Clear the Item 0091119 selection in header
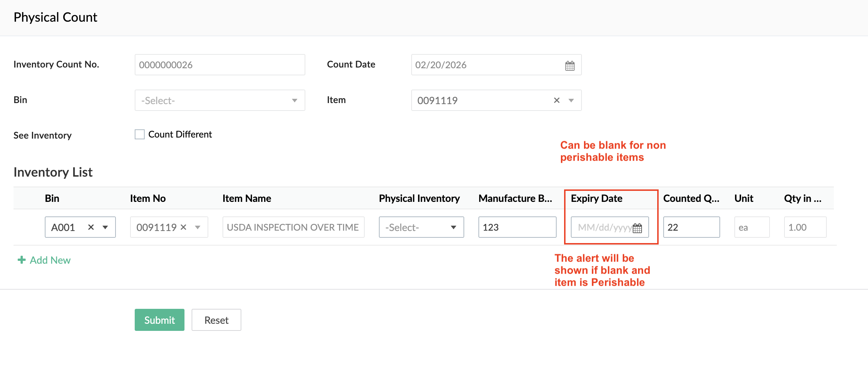 557,101
